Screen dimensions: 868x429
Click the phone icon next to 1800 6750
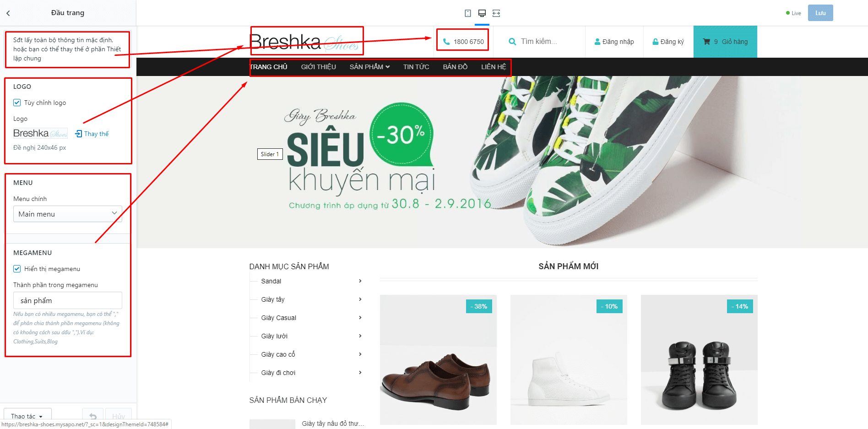[x=446, y=42]
